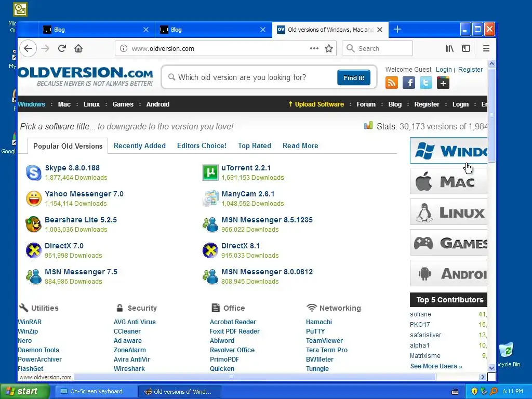Click the black plus share icon
The width and height of the screenshot is (532, 399).
[443, 83]
